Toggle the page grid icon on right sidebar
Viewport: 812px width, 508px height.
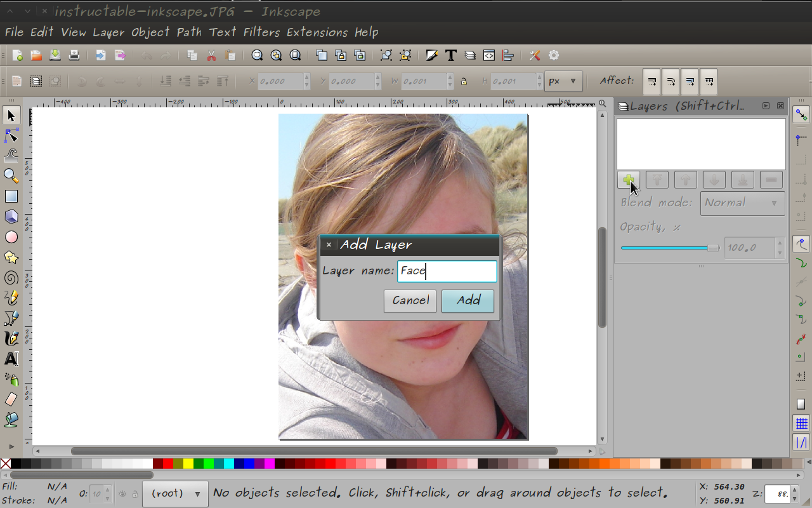tap(801, 424)
